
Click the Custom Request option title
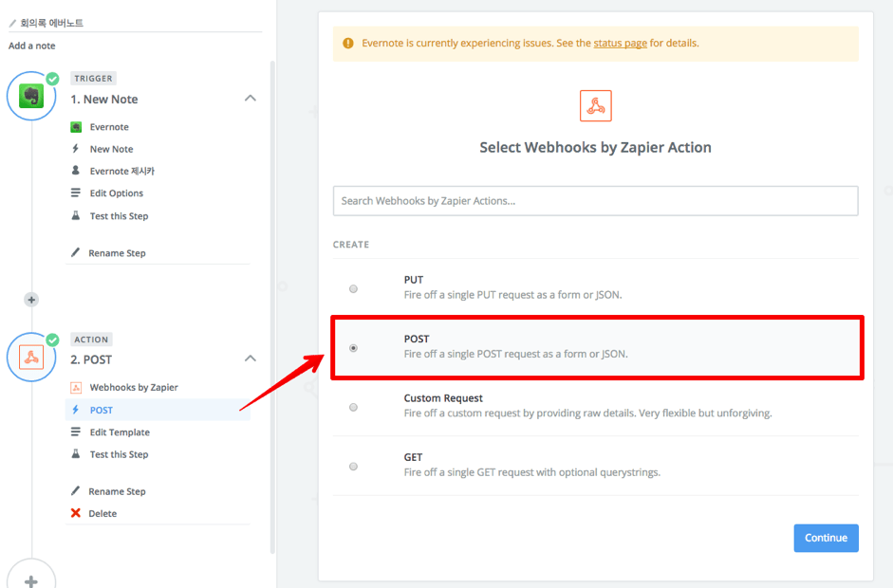[x=443, y=398]
